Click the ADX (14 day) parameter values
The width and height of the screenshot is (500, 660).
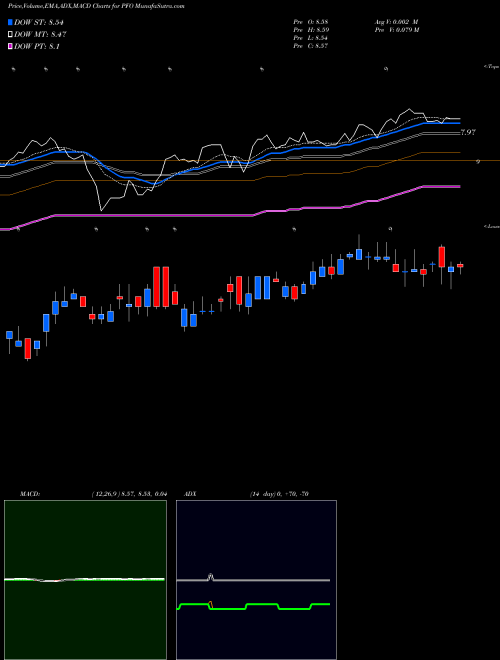(279, 494)
